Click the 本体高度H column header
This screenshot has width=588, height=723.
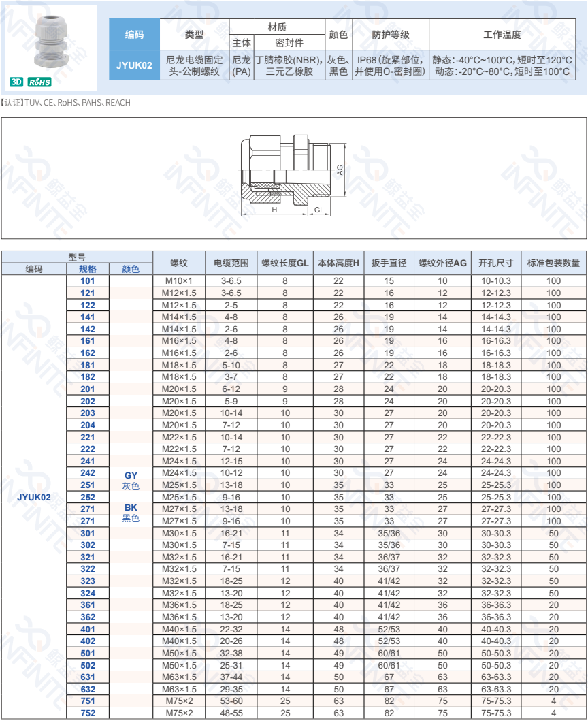[338, 263]
